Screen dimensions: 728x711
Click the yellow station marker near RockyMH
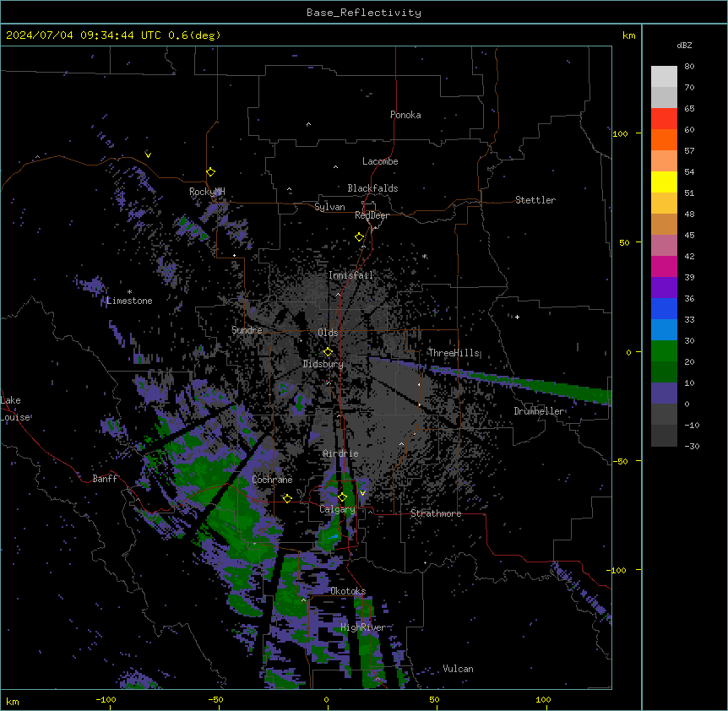[x=211, y=172]
